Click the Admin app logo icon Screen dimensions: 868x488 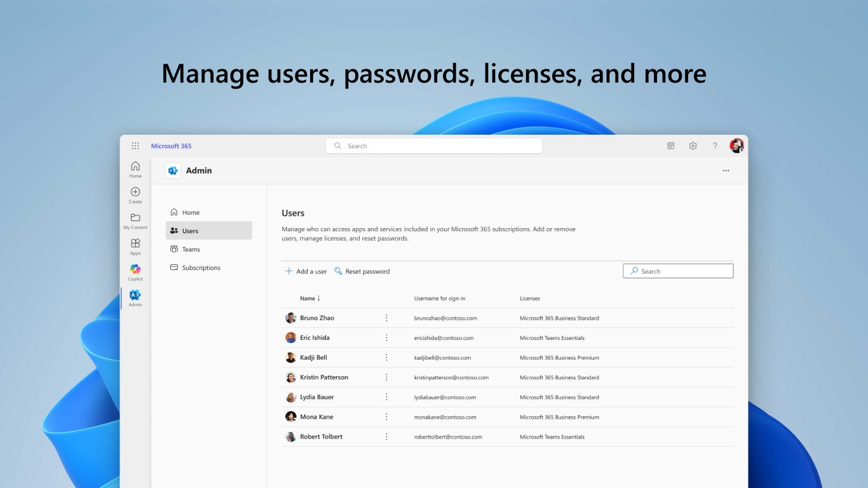click(173, 170)
